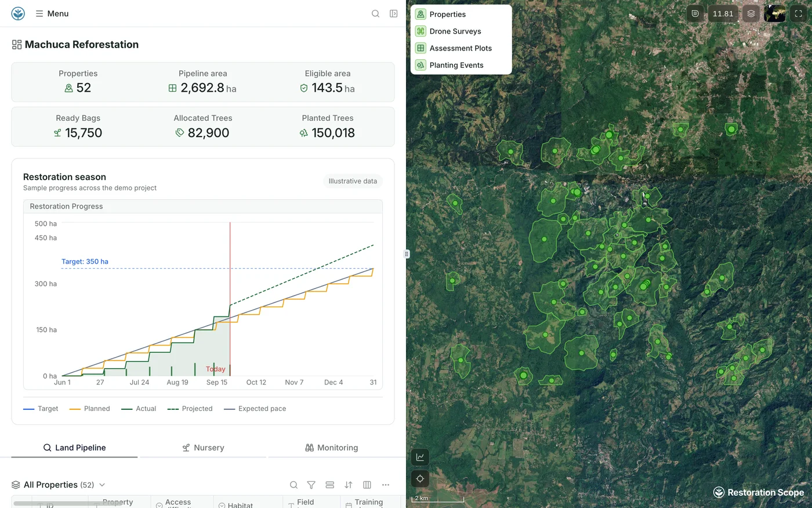
Task: Open the table sort icon
Action: click(349, 485)
